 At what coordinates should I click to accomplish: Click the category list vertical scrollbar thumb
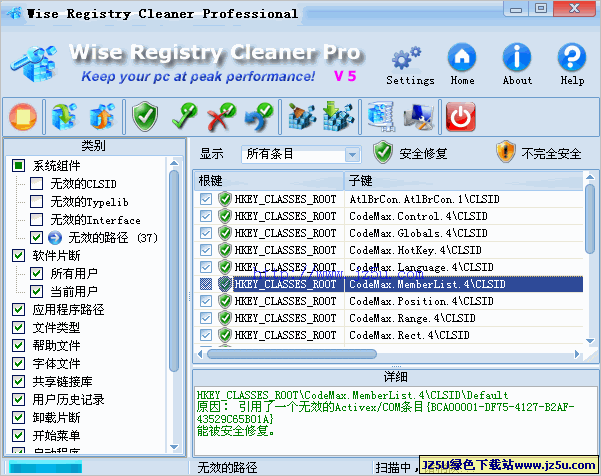[174, 271]
